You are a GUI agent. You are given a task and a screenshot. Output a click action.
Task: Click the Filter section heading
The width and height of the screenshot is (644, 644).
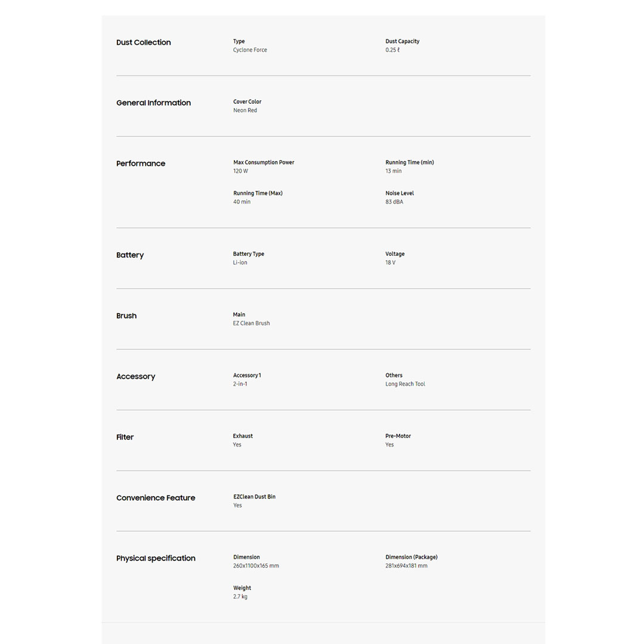(125, 437)
